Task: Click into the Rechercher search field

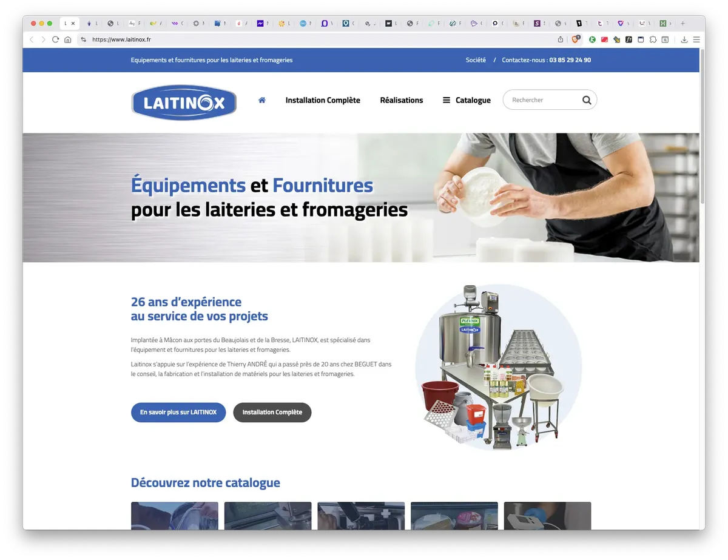Action: 543,100
